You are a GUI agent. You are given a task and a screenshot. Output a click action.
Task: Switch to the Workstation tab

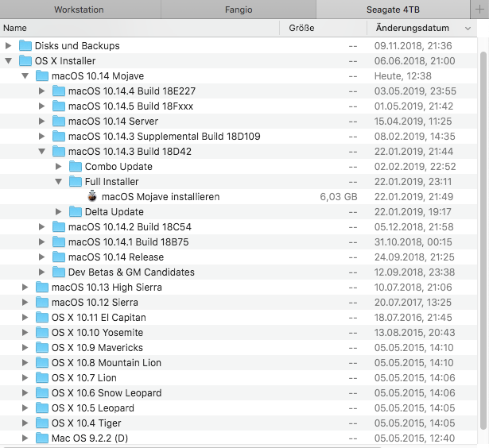click(x=79, y=10)
